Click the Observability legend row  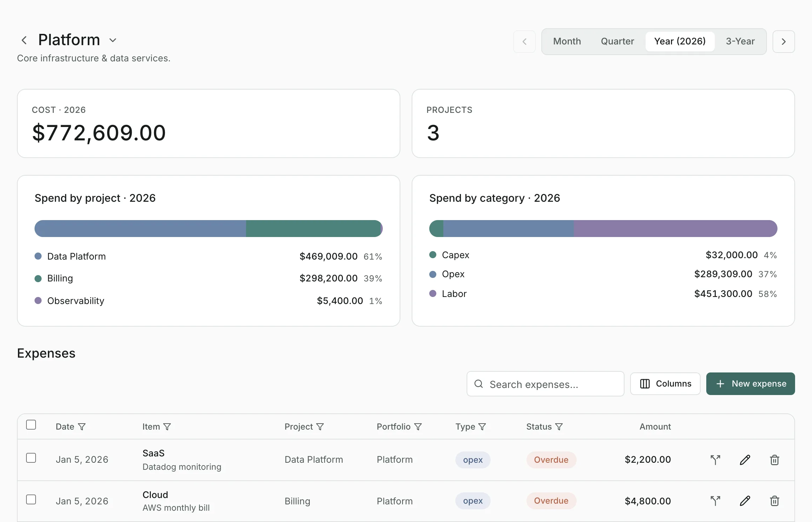(x=208, y=301)
